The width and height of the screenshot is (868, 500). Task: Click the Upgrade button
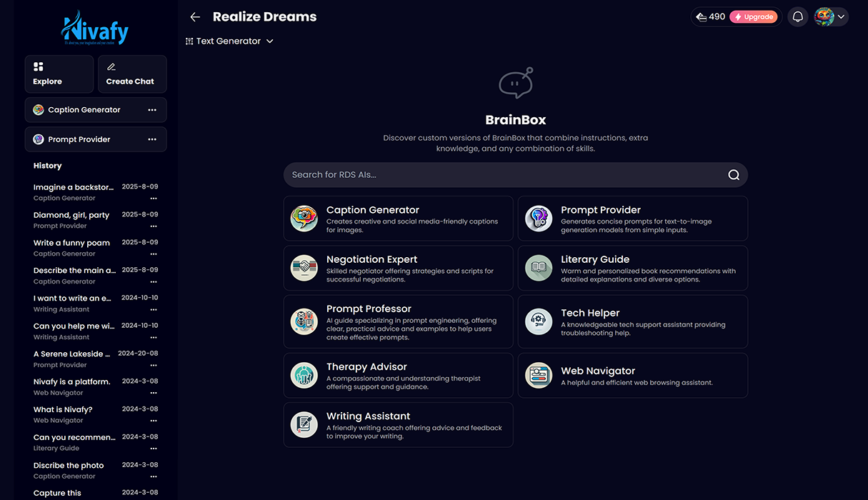(753, 16)
